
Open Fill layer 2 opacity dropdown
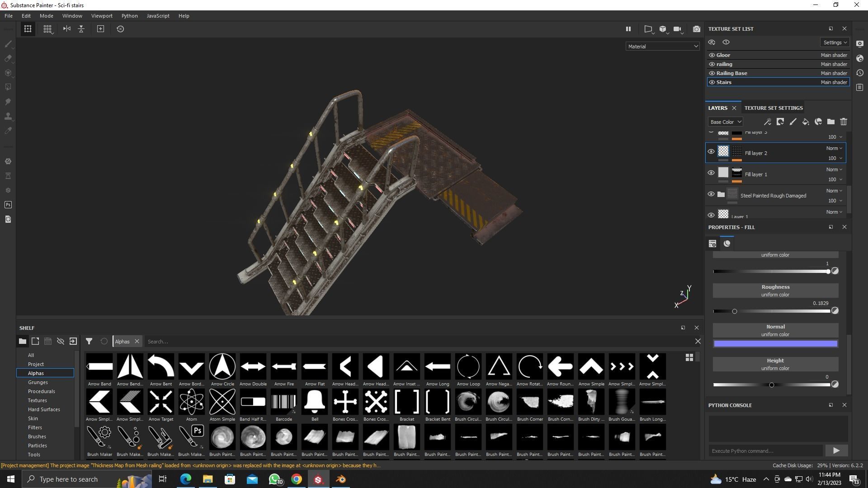tap(835, 158)
